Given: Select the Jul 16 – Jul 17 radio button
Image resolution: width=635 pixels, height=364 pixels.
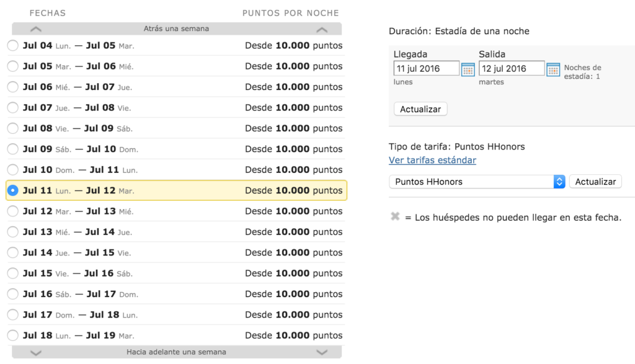Looking at the screenshot, I should pyautogui.click(x=12, y=293).
